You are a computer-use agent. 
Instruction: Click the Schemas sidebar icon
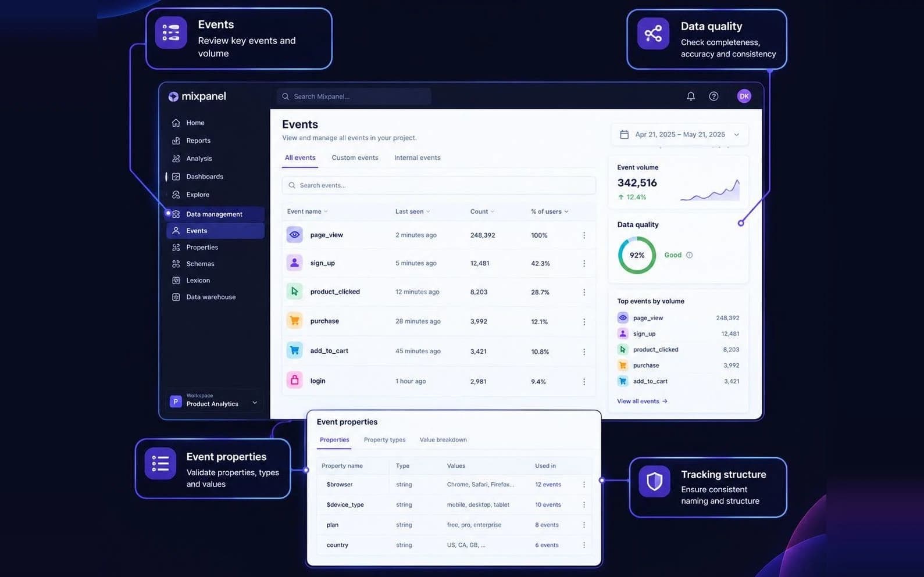[176, 264]
